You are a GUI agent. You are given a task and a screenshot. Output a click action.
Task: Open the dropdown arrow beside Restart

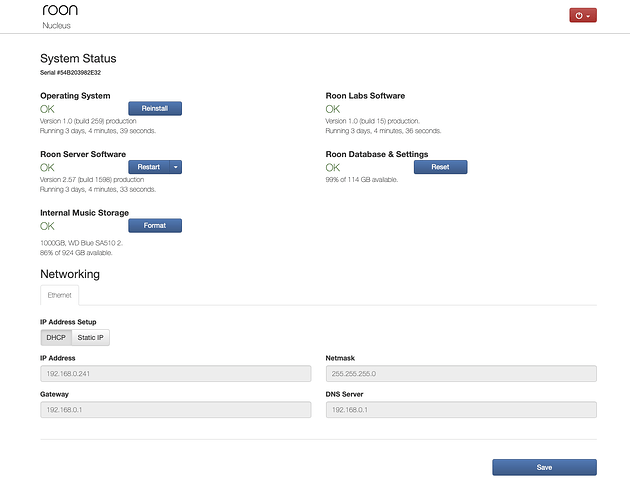point(176,167)
